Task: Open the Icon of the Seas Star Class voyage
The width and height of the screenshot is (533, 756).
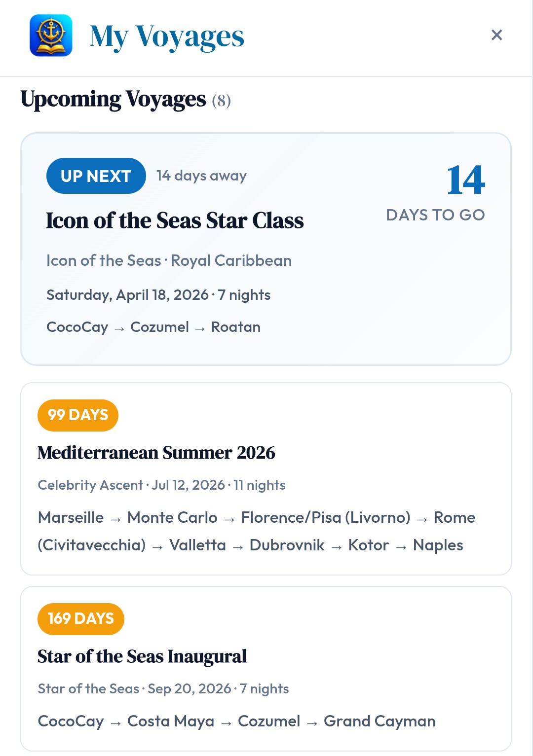Action: [x=175, y=221]
